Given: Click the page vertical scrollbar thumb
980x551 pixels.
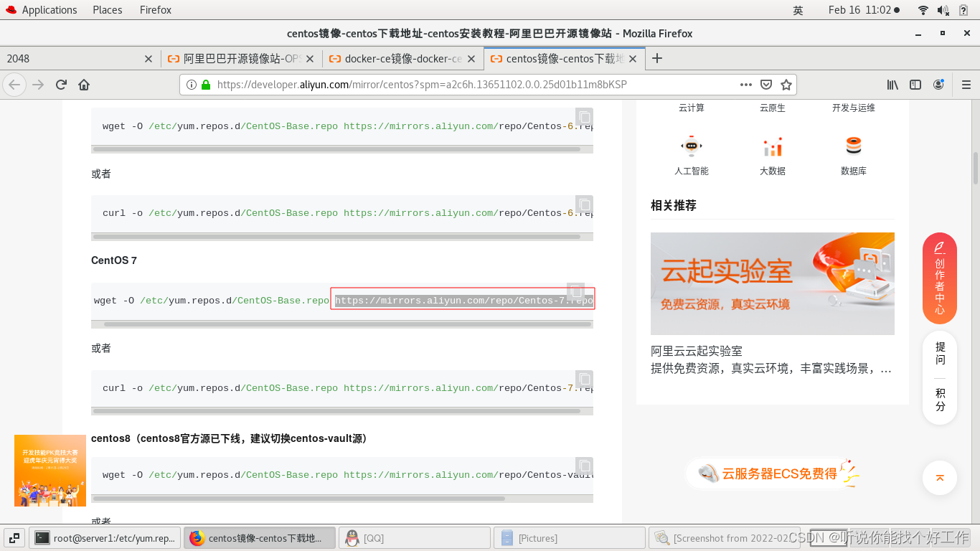Looking at the screenshot, I should coord(976,167).
